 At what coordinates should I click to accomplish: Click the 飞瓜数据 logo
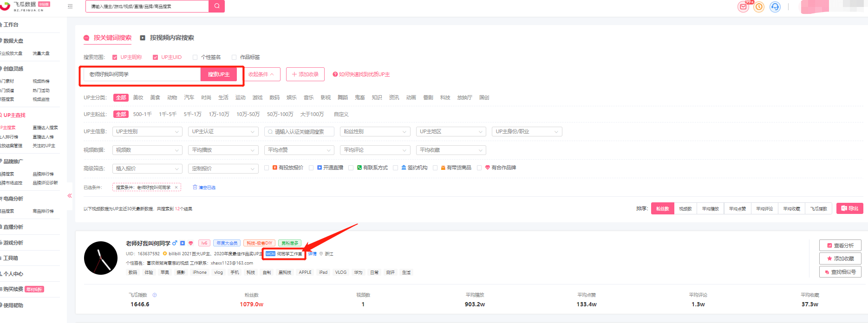point(25,6)
